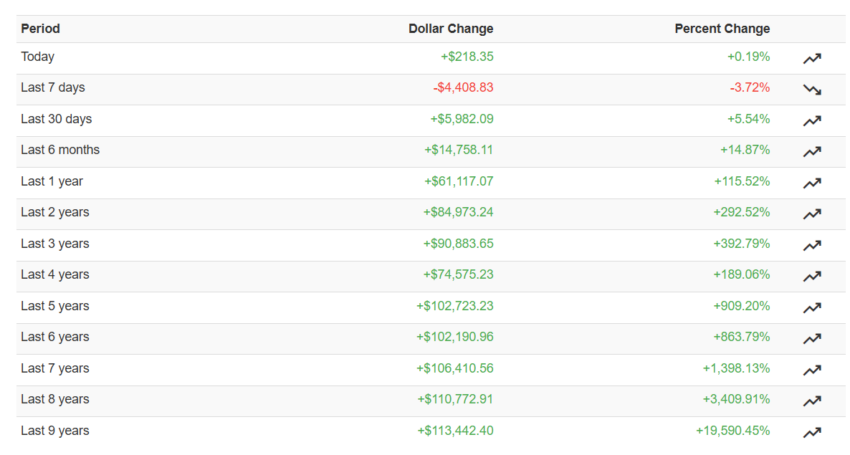Click the trend arrow for Last 9 years

[x=812, y=432]
